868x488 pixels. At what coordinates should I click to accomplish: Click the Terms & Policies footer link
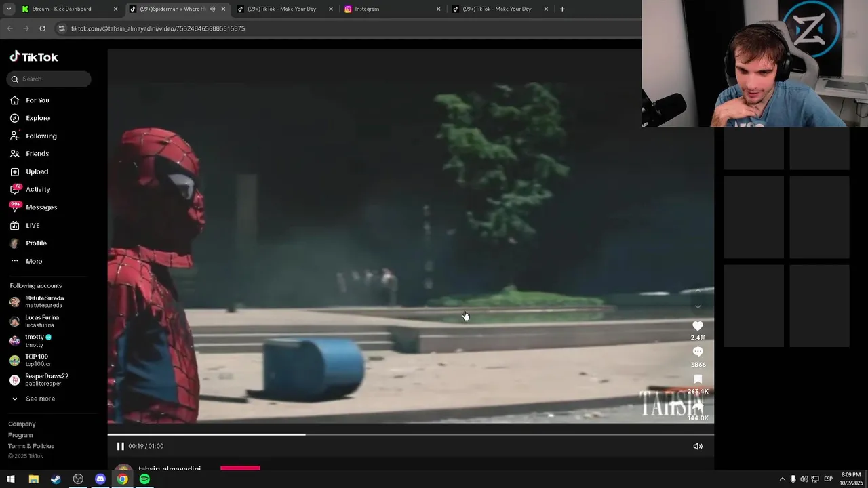point(31,446)
